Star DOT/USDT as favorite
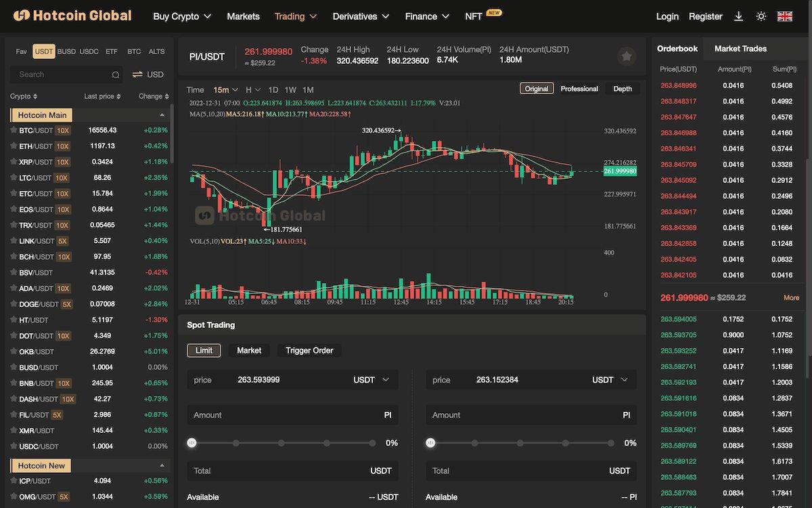Viewport: 812px width, 508px height. [13, 336]
